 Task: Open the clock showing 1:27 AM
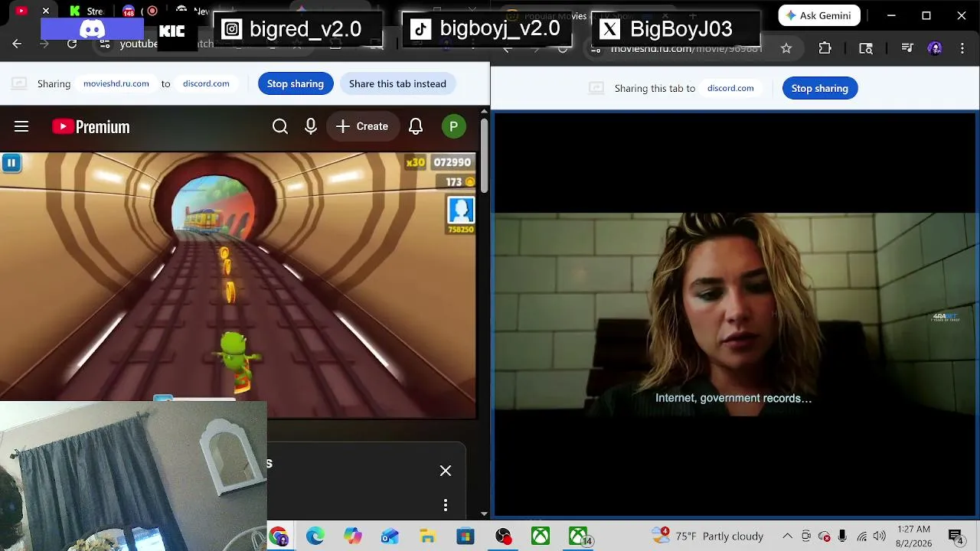913,536
